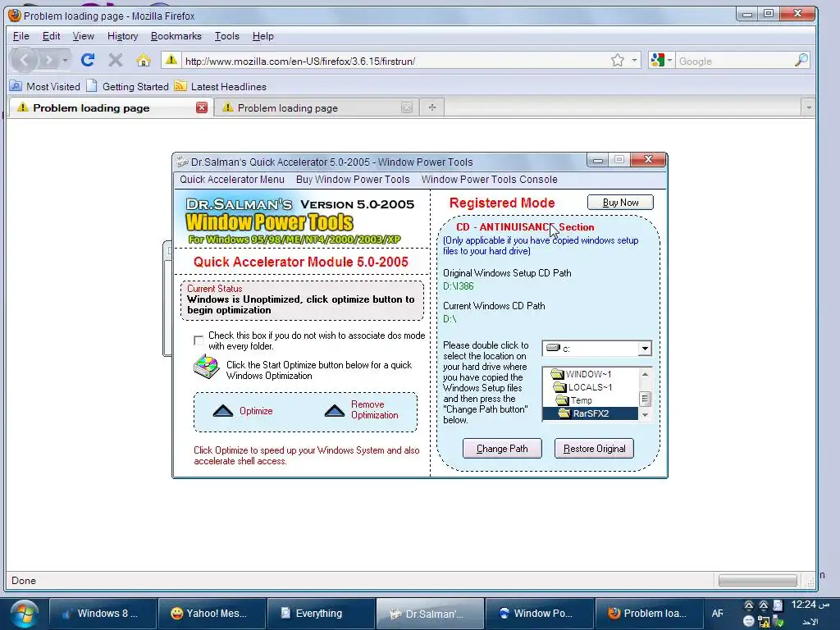Open Getting Started bookmark
Viewport: 840px width, 630px height.
pos(127,86)
